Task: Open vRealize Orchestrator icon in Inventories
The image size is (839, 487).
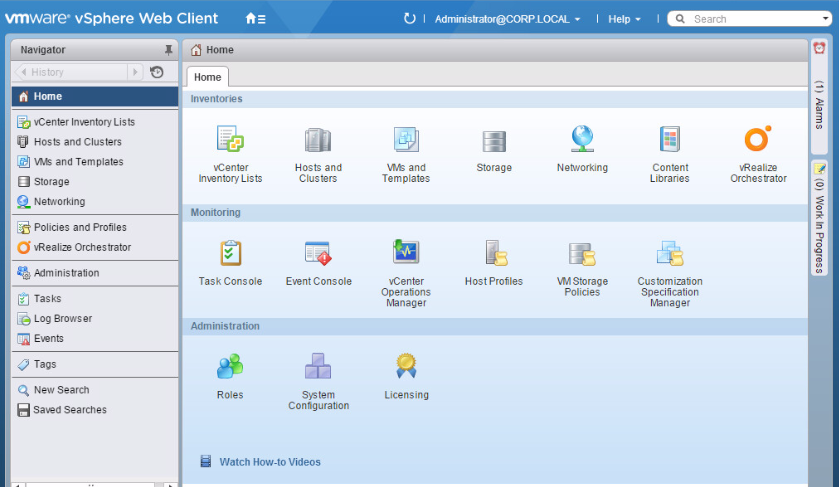Action: (x=758, y=139)
